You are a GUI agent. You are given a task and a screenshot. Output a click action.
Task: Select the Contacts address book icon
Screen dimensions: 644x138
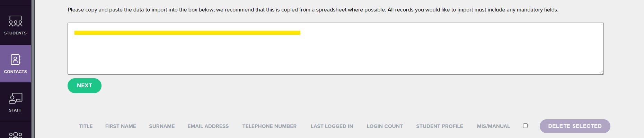(x=15, y=59)
